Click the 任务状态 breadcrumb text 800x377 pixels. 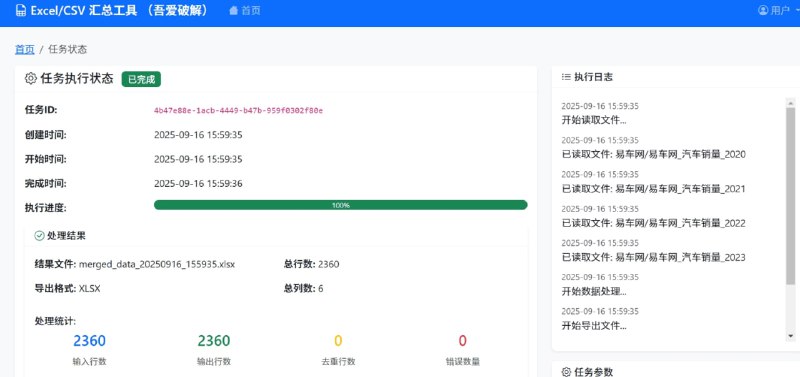click(x=68, y=49)
